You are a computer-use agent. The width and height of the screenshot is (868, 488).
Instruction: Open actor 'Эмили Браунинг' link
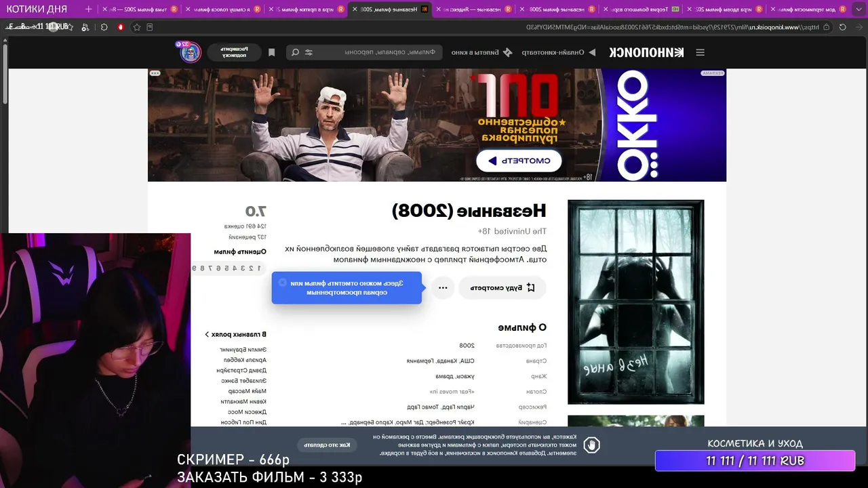click(243, 350)
